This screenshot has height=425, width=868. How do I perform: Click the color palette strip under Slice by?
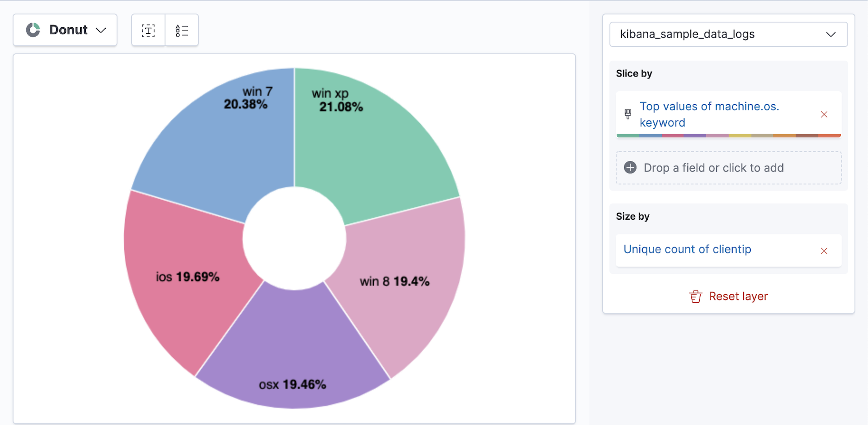pyautogui.click(x=728, y=135)
